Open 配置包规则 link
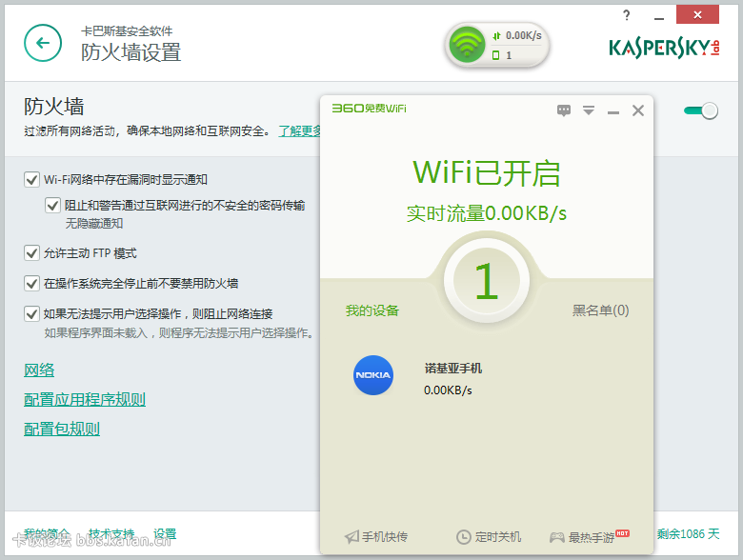 point(62,429)
